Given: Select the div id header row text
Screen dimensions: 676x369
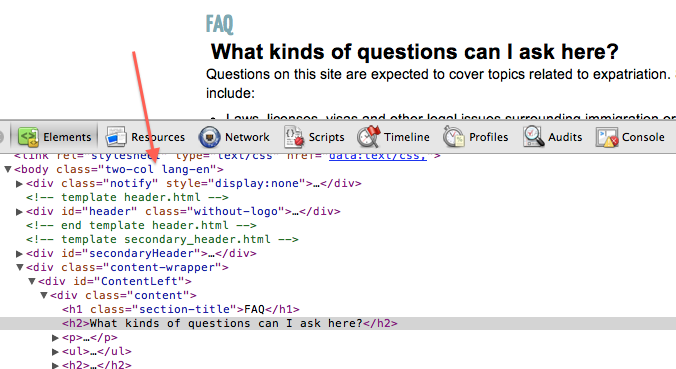Looking at the screenshot, I should pyautogui.click(x=183, y=212).
